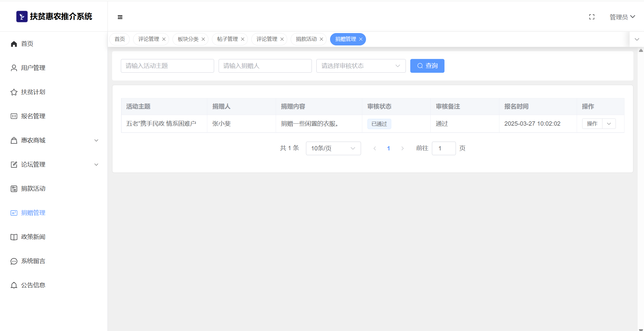Close the 捐款活动 tab
This screenshot has height=331, width=644.
pyautogui.click(x=321, y=39)
